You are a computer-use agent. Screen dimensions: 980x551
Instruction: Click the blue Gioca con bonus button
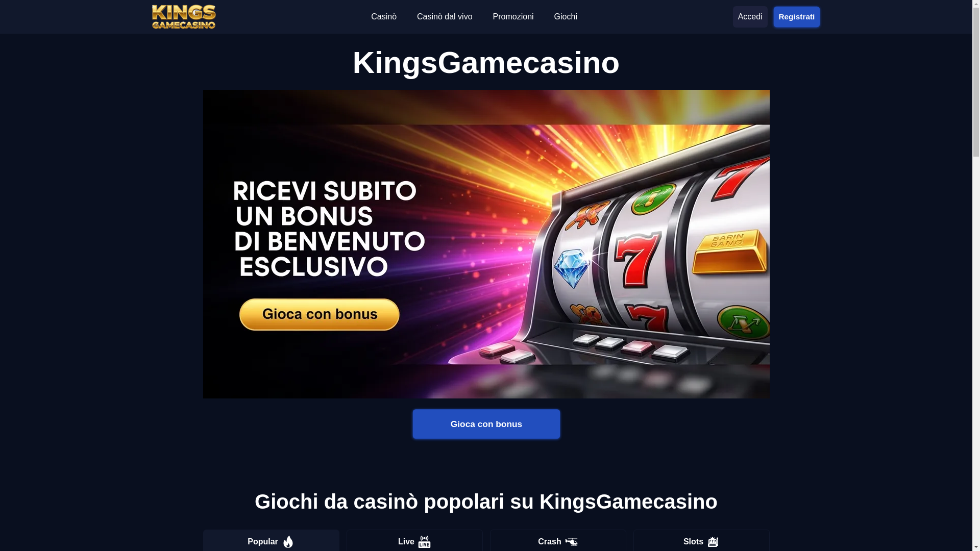[x=486, y=424]
